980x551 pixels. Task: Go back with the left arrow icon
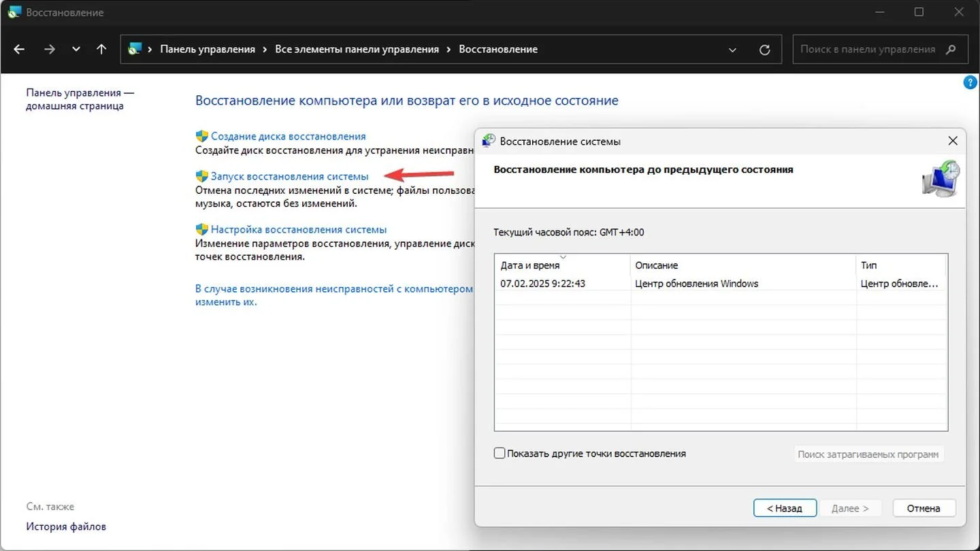click(x=19, y=49)
